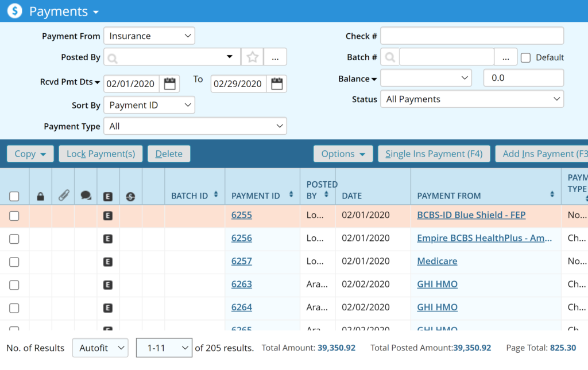The height and width of the screenshot is (370, 588).
Task: Click the dollar sign Payments icon
Action: click(14, 11)
